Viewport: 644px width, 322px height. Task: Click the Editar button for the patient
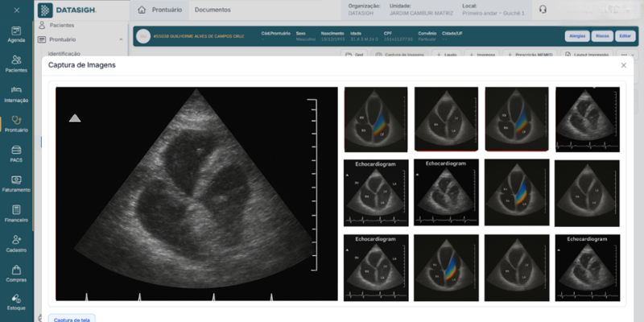coord(625,36)
